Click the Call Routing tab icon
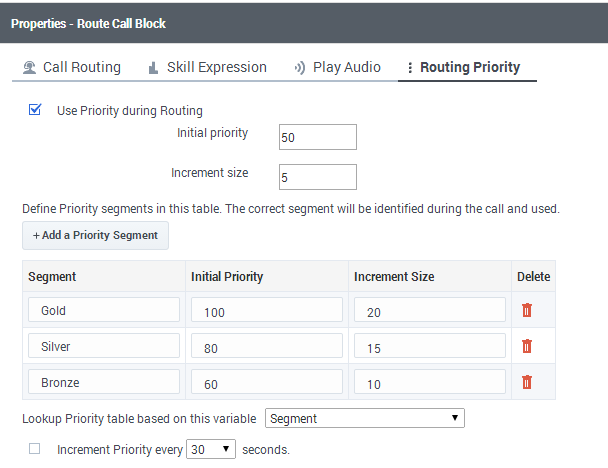This screenshot has height=468, width=608. click(30, 68)
